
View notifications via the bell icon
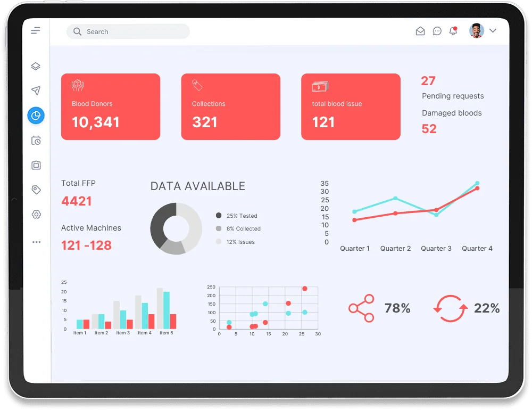tap(453, 31)
